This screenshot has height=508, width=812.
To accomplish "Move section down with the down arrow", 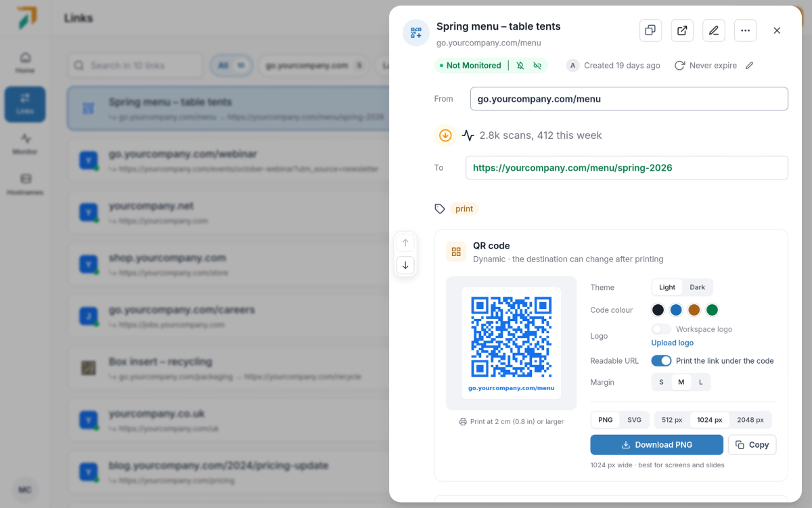I will [405, 265].
